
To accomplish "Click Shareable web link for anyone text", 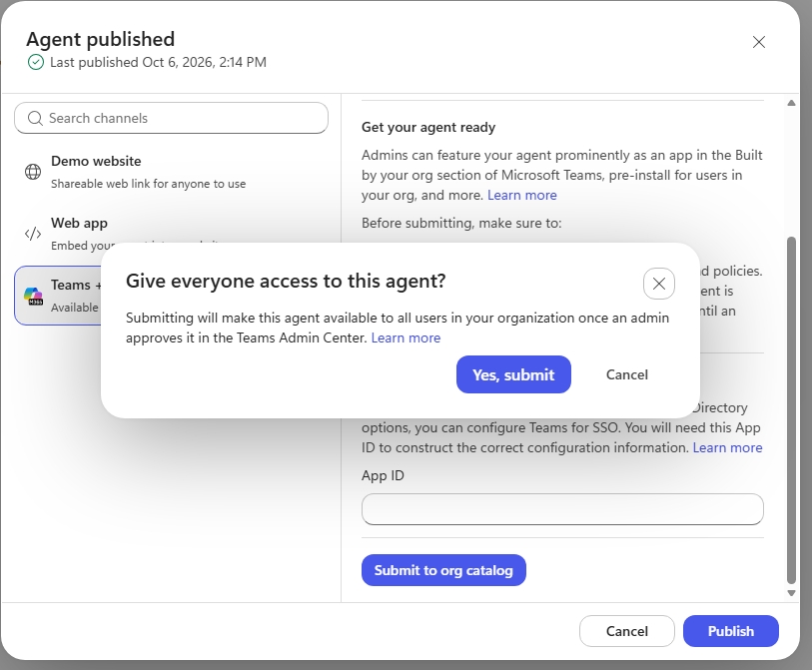I will pos(148,184).
